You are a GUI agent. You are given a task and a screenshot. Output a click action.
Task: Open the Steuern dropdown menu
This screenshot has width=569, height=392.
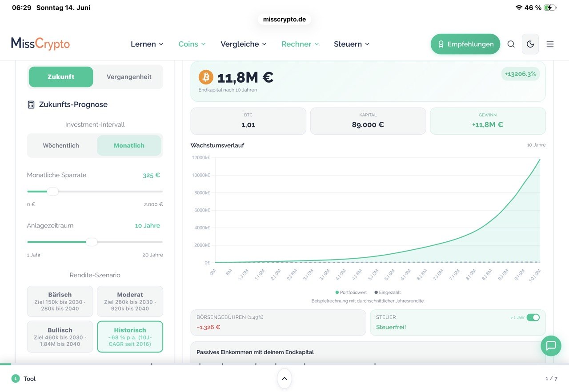(352, 44)
